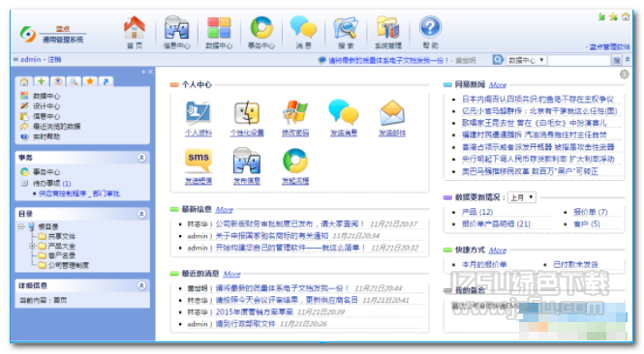Open 事务中心 in the 事务 panel
Image resolution: width=644 pixels, height=354 pixels.
[46, 172]
